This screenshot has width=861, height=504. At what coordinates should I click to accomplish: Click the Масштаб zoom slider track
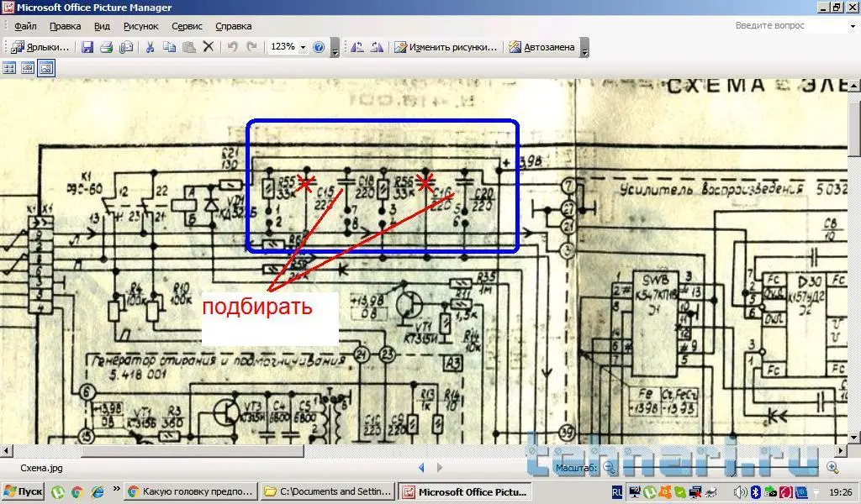coord(721,468)
